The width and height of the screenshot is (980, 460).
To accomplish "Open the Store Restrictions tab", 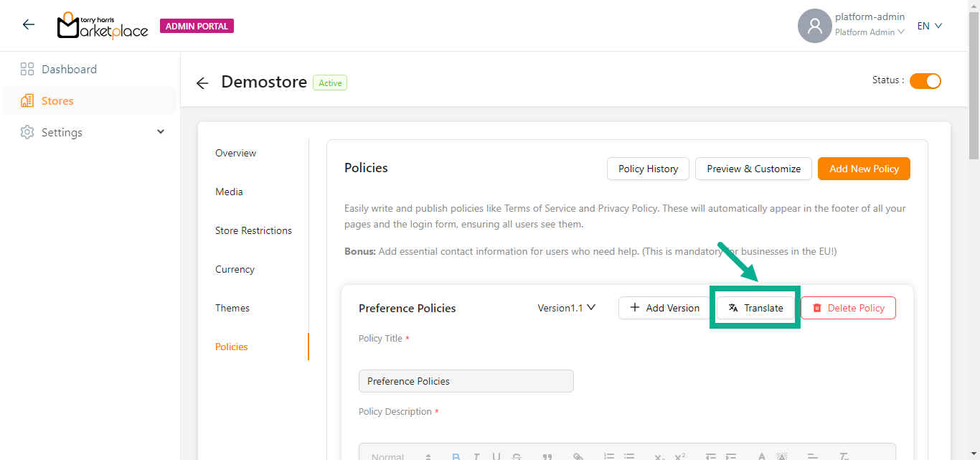I will click(253, 230).
